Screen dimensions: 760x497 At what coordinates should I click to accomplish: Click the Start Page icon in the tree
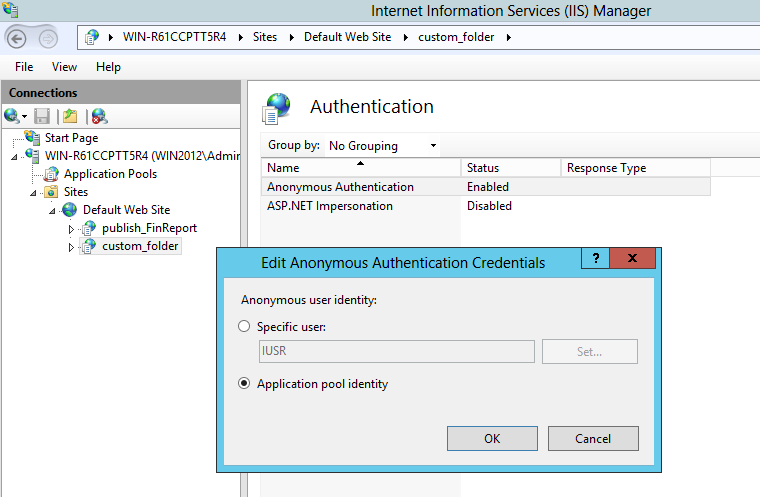coord(33,138)
